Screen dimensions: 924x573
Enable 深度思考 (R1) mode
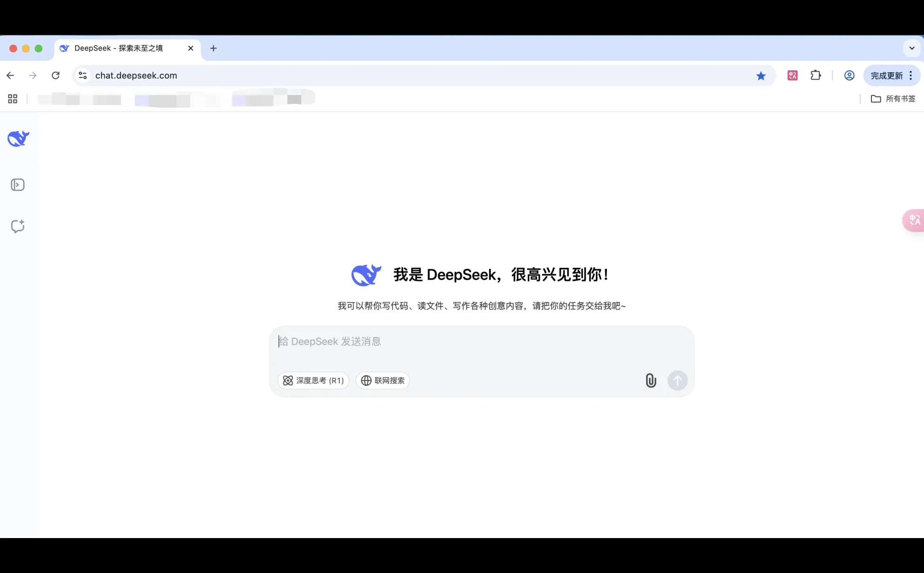point(313,380)
